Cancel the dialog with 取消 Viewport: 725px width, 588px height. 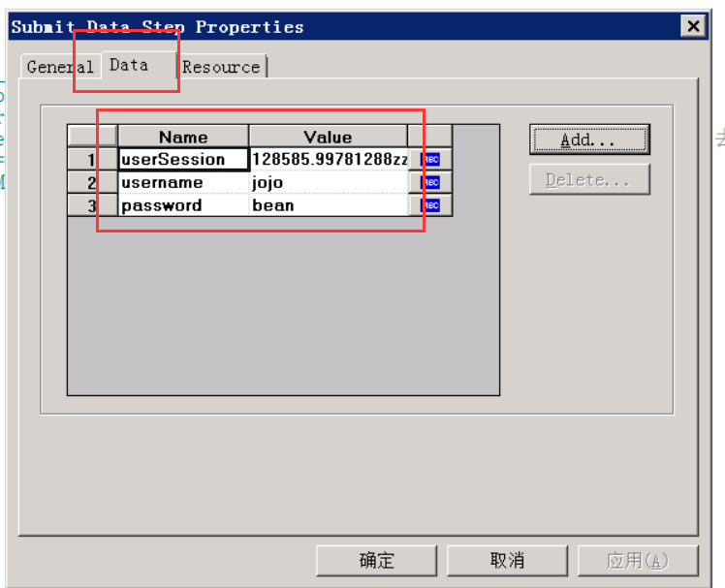(507, 560)
